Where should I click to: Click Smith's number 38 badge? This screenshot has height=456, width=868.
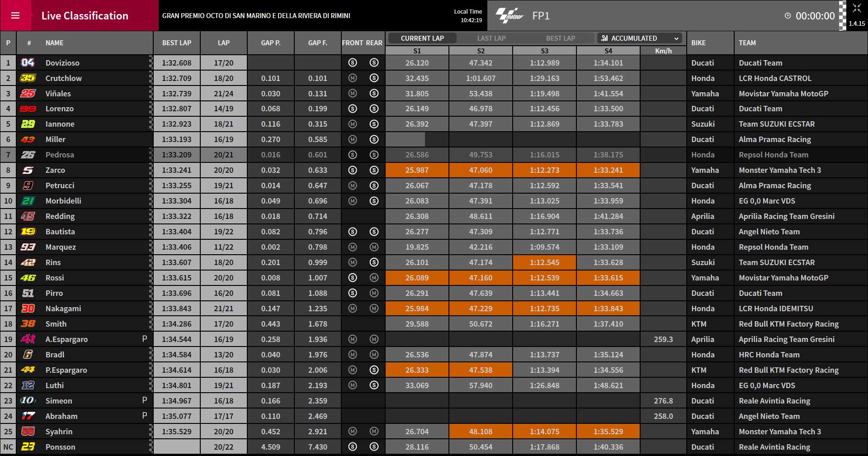[x=28, y=324]
